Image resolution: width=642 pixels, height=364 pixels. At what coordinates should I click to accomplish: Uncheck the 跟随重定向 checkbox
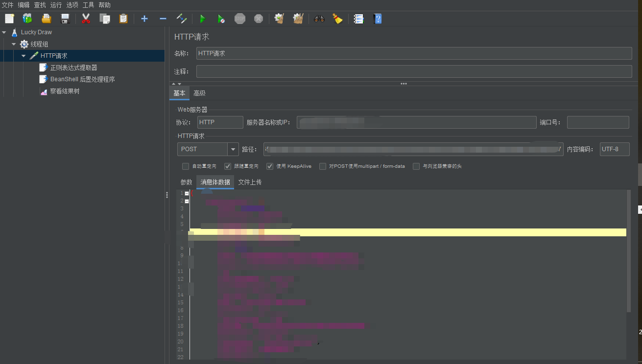[228, 166]
